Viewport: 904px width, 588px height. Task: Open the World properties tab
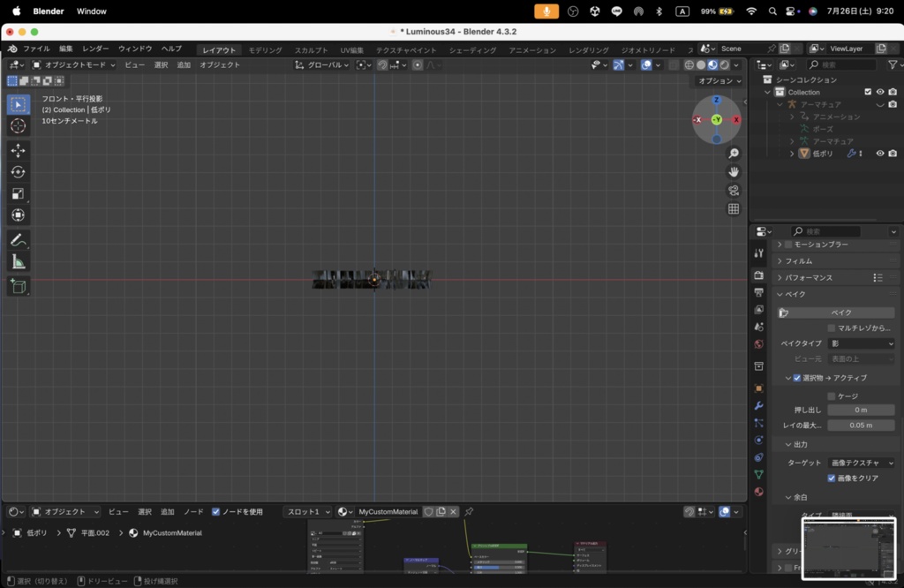(758, 344)
